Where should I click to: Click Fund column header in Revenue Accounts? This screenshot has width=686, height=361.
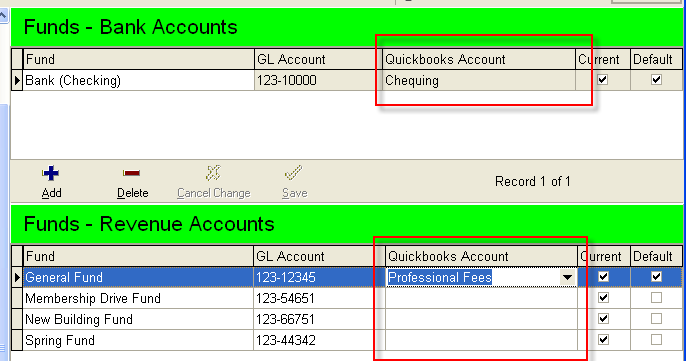coord(138,256)
